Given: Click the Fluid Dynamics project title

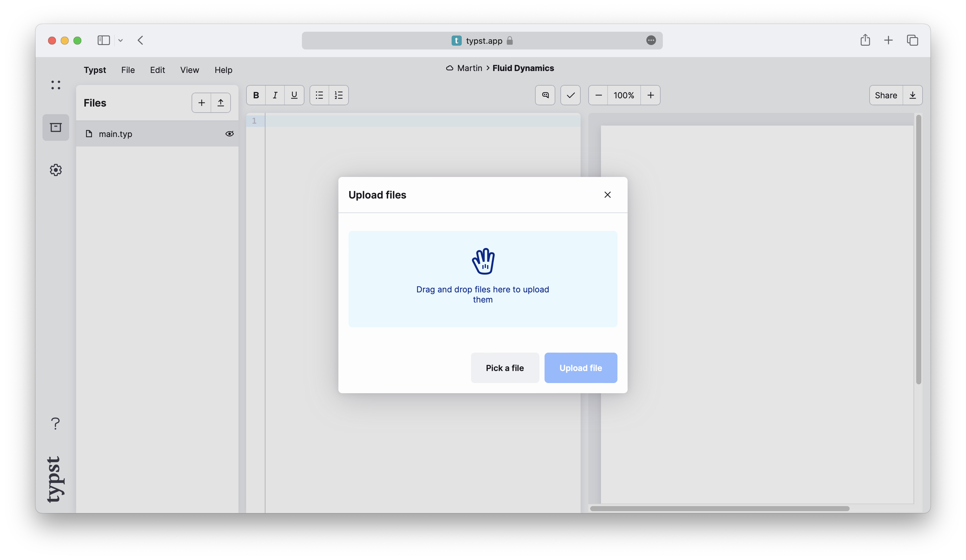Looking at the screenshot, I should pos(523,68).
